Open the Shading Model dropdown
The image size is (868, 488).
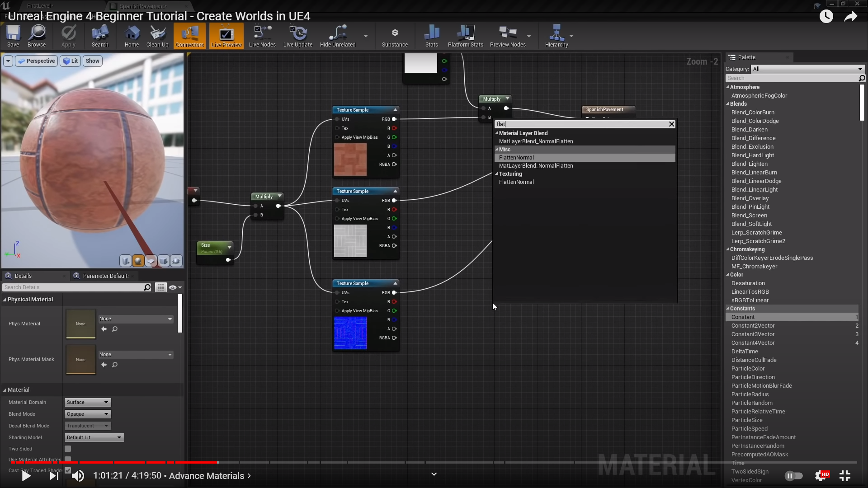pos(94,437)
